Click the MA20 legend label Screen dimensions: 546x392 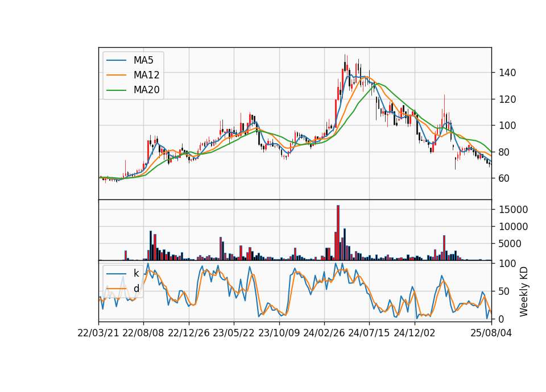(x=146, y=90)
